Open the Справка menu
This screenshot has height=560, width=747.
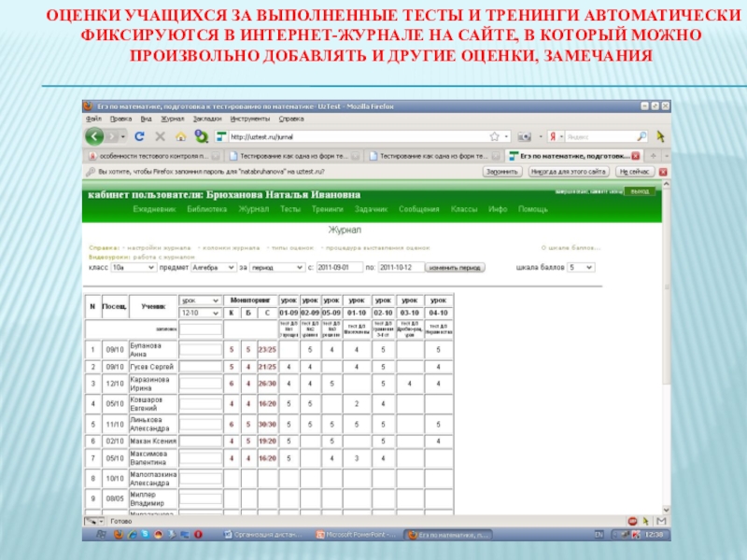[x=291, y=119]
